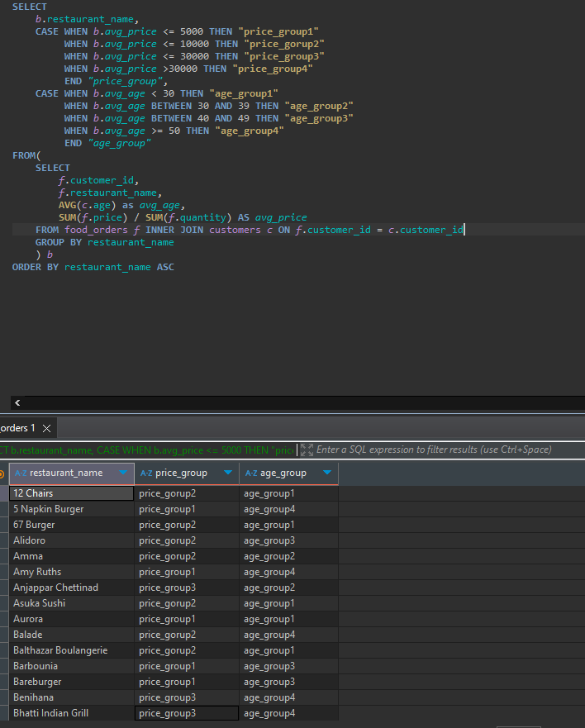Close the orders 1 result tab
This screenshot has height=728, width=585.
coord(46,428)
